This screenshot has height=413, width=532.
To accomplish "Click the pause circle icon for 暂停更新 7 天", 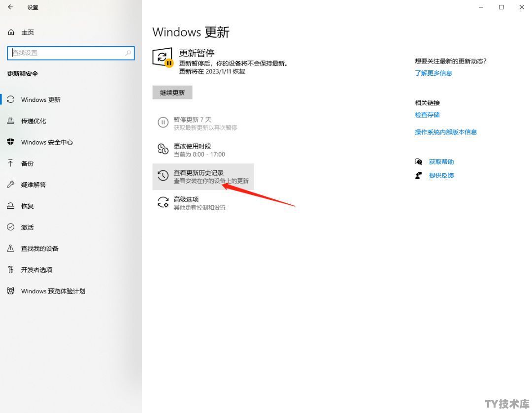I will point(163,122).
